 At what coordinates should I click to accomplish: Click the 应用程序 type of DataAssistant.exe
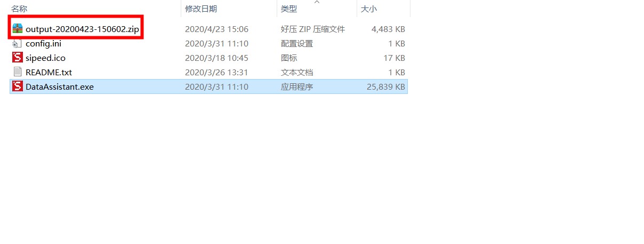click(x=297, y=86)
